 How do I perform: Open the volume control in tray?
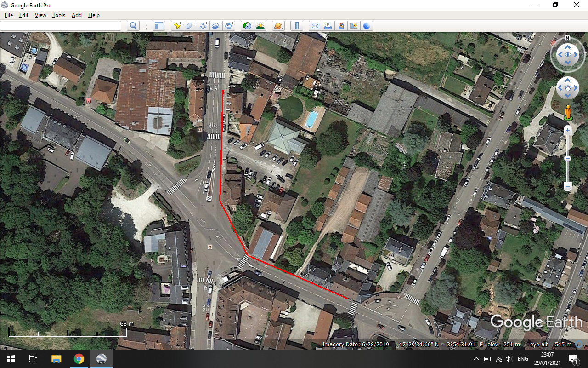[x=509, y=359]
